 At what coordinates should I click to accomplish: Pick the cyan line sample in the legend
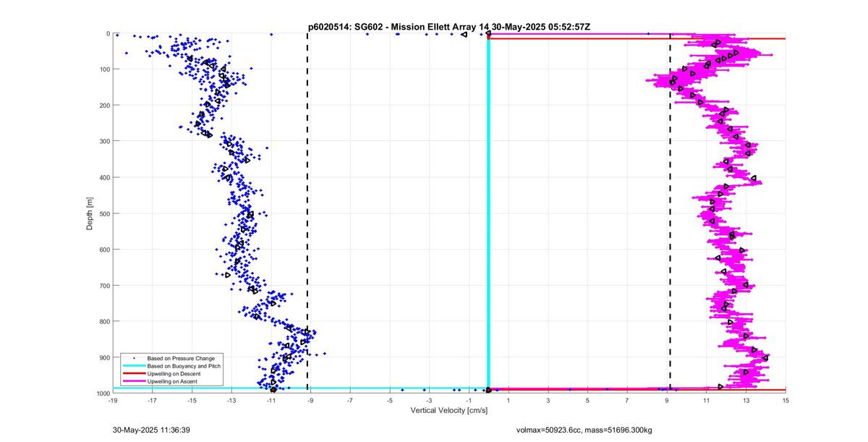133,366
